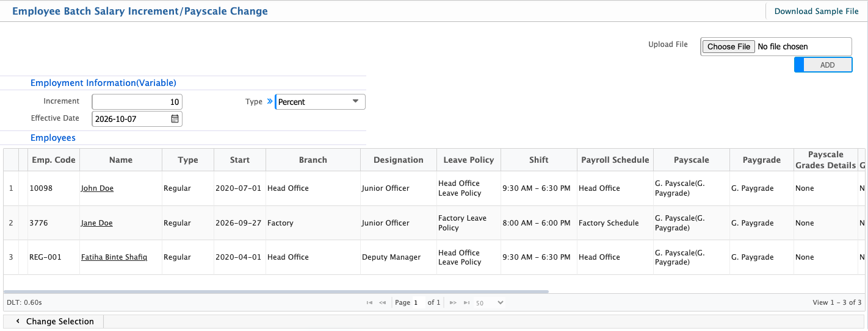The height and width of the screenshot is (331, 868).
Task: Open Fatiha Binte Shafiq employee link
Action: point(114,257)
